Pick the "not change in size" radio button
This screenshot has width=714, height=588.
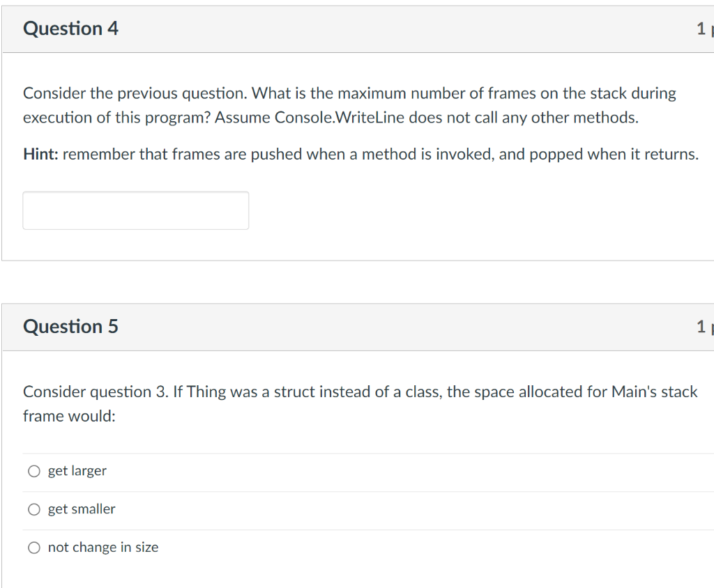point(34,548)
